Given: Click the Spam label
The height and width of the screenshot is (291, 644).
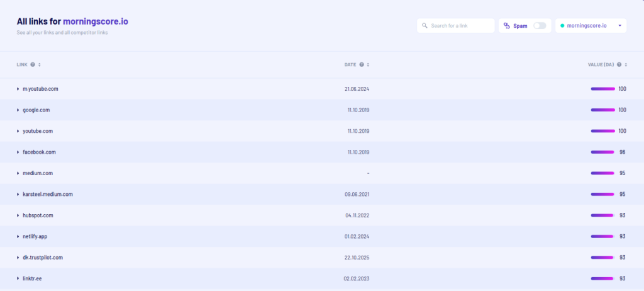Looking at the screenshot, I should pos(520,26).
